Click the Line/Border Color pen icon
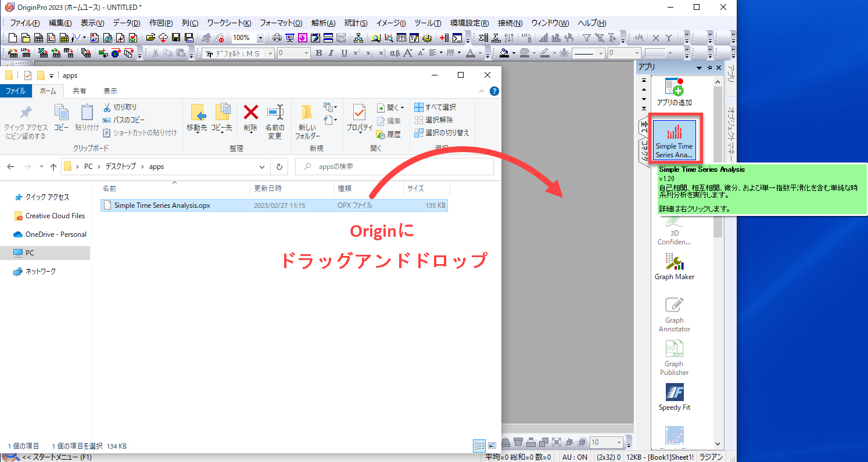Image resolution: width=868 pixels, height=462 pixels. click(545, 53)
